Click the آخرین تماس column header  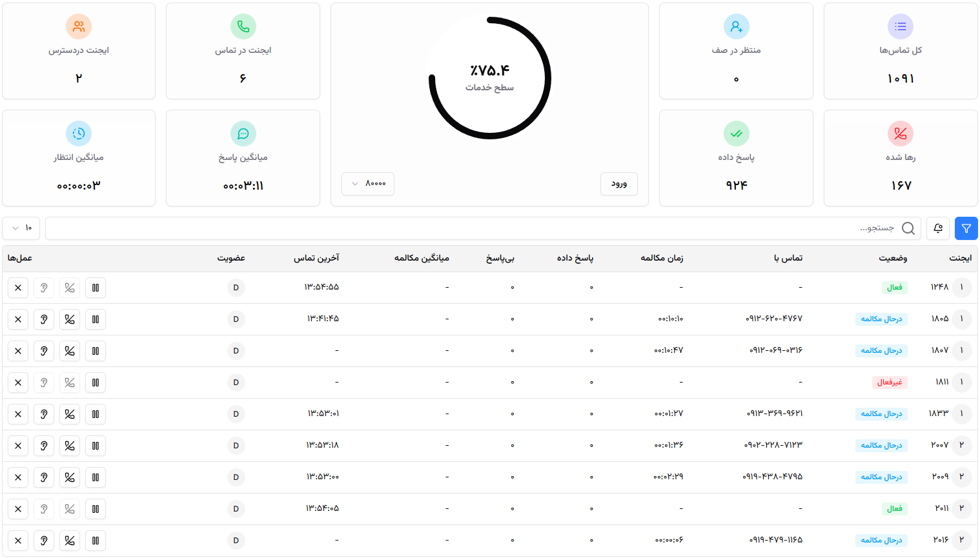point(316,258)
